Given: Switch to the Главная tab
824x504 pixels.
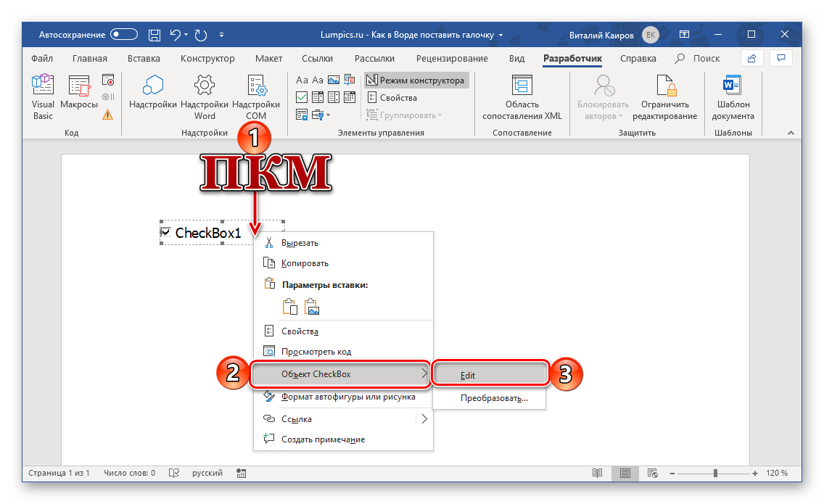Looking at the screenshot, I should (x=90, y=58).
